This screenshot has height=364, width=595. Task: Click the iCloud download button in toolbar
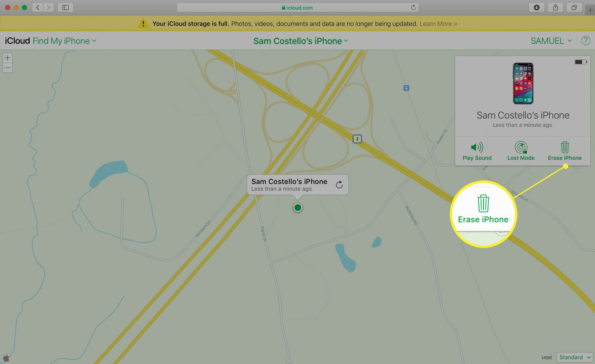(x=536, y=7)
